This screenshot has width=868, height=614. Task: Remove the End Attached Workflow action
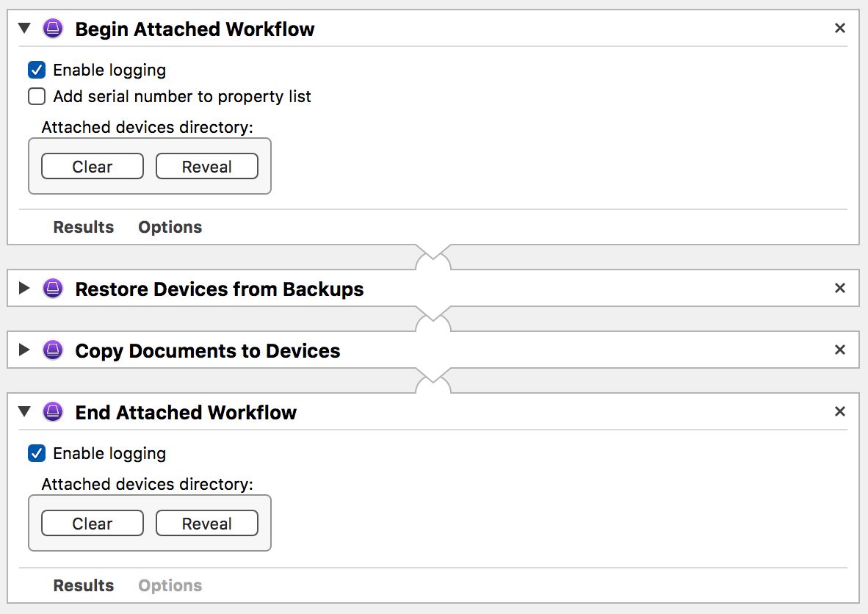tap(840, 411)
